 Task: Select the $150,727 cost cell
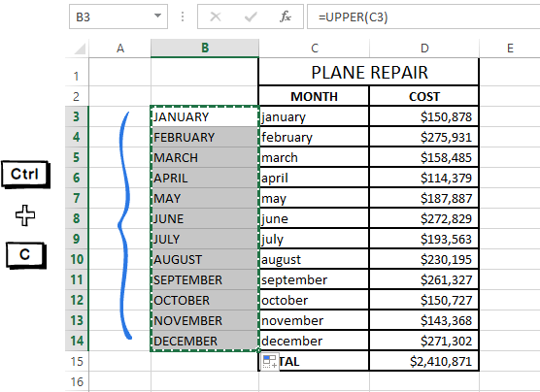pyautogui.click(x=424, y=300)
